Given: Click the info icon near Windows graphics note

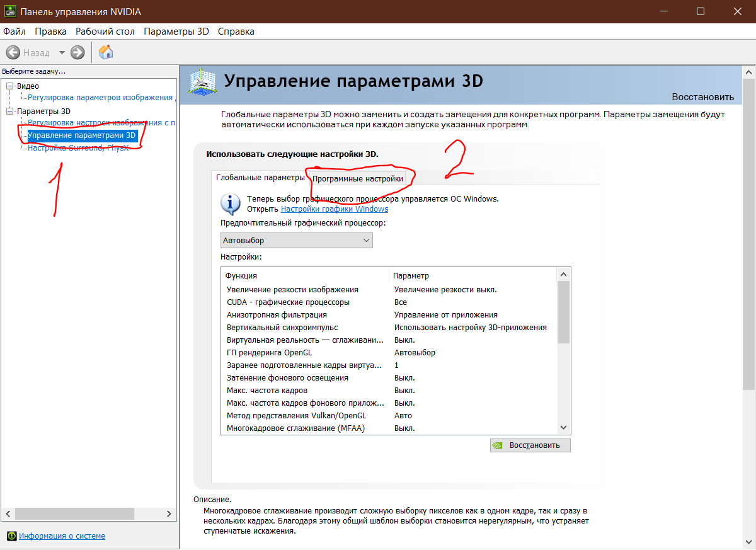Looking at the screenshot, I should point(231,204).
